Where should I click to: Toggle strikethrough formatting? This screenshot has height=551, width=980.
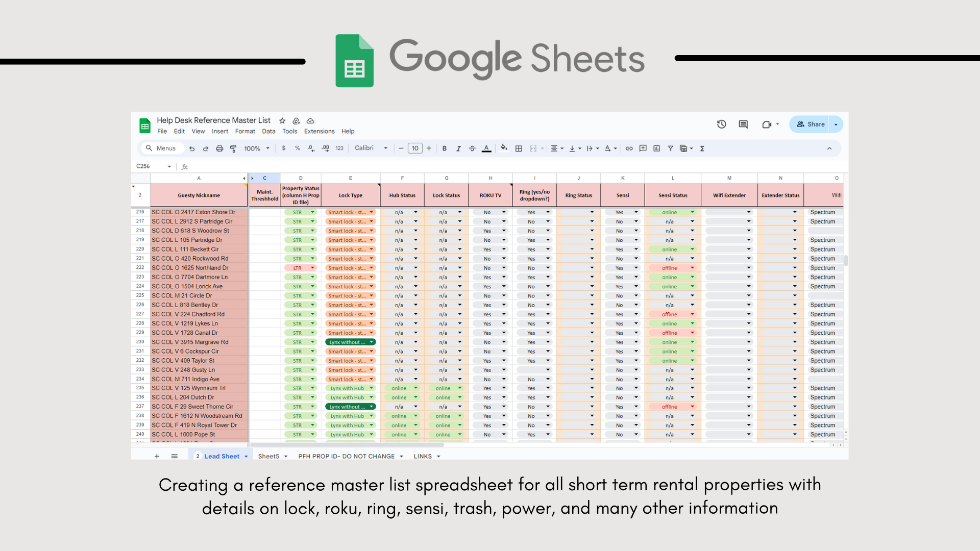pyautogui.click(x=472, y=148)
